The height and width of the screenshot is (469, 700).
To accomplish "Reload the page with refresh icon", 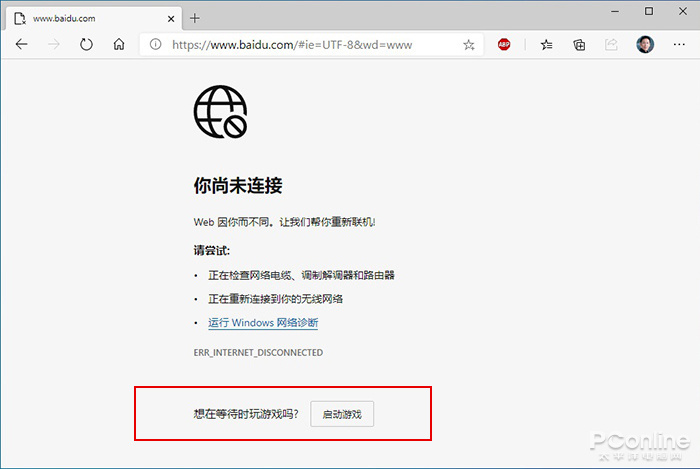I will pyautogui.click(x=86, y=44).
